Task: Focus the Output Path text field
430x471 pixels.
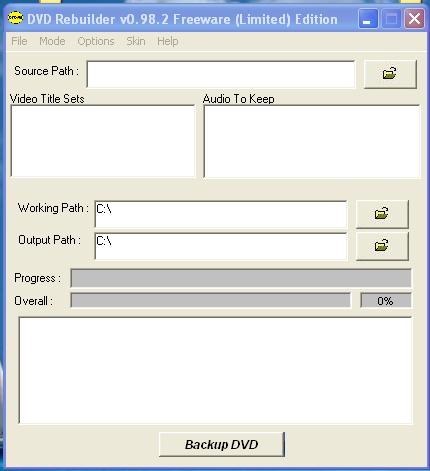Action: pos(221,246)
